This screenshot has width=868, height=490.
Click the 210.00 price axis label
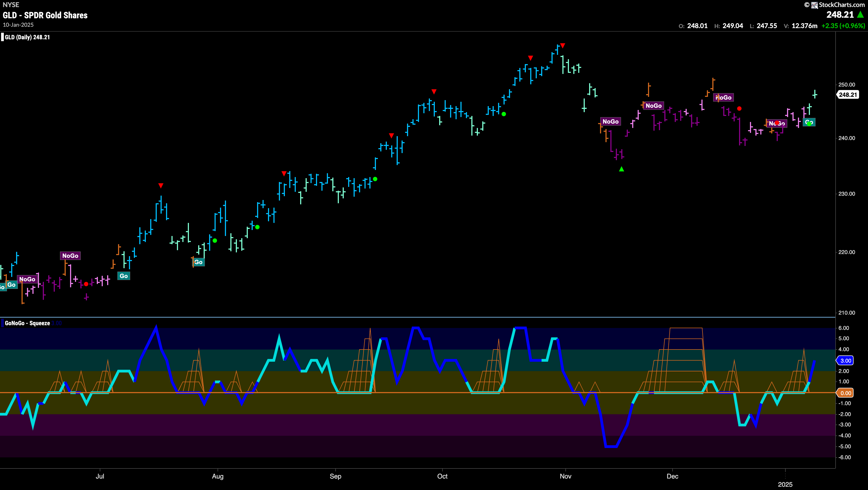pyautogui.click(x=847, y=313)
